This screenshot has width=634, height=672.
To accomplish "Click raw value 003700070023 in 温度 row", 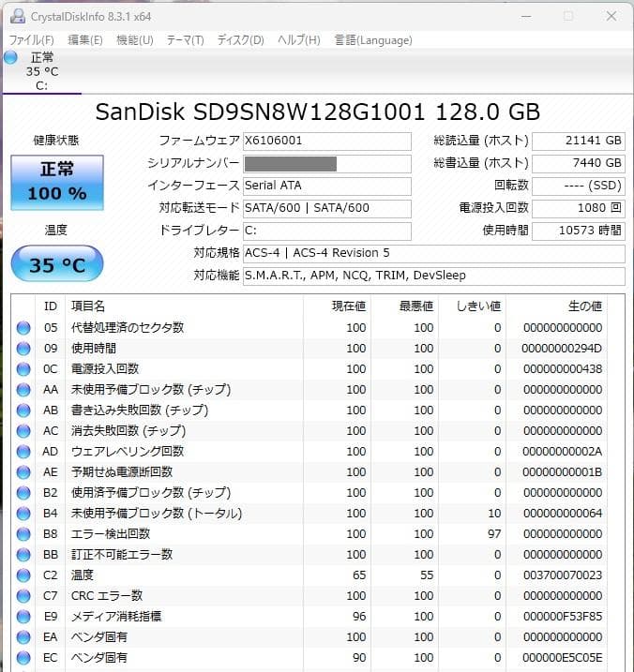I will (x=563, y=575).
